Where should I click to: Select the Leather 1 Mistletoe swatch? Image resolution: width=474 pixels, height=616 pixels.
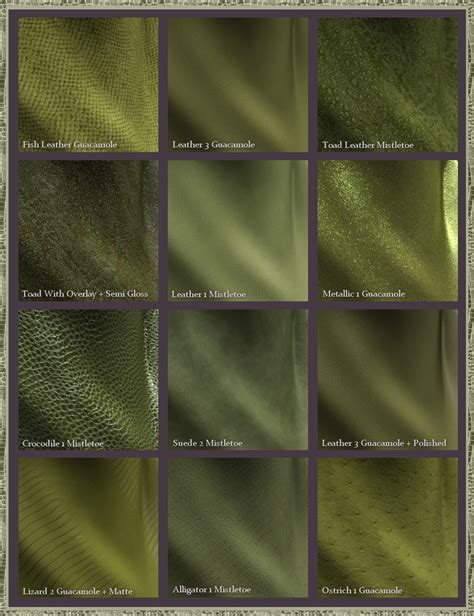(238, 231)
